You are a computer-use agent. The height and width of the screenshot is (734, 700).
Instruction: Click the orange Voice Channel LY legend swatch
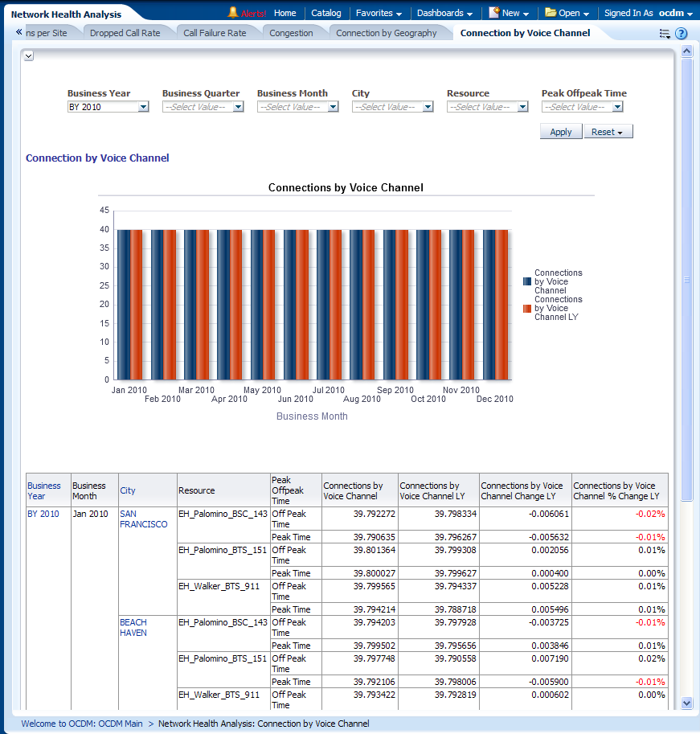coord(527,308)
